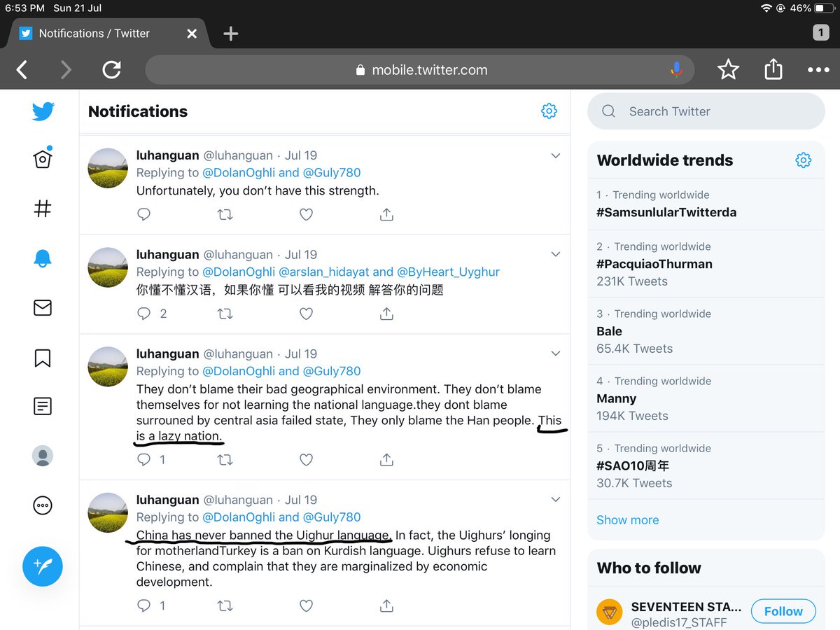Open the caret menu on the 'lazy nation' tweet
The height and width of the screenshot is (630, 840).
(555, 353)
